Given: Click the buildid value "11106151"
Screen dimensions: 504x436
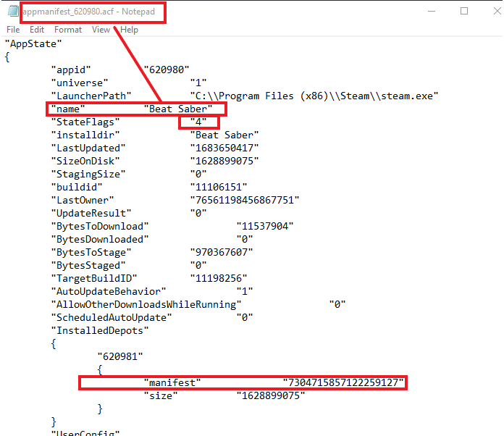Looking at the screenshot, I should [219, 187].
